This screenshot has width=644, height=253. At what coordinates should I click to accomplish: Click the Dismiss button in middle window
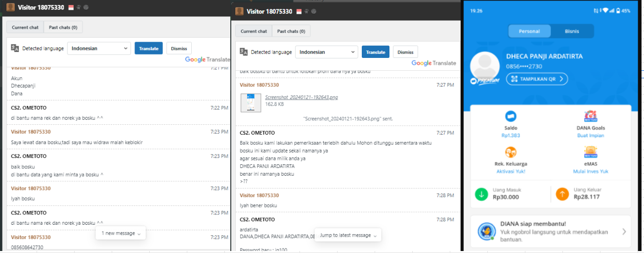click(x=405, y=52)
